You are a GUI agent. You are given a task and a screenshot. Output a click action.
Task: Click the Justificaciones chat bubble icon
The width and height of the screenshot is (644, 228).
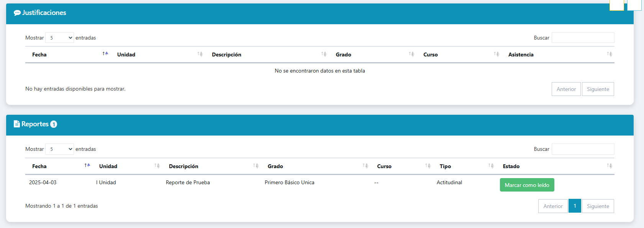click(x=17, y=13)
